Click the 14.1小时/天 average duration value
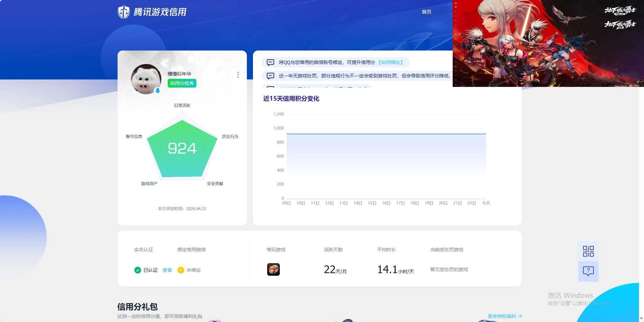The image size is (644, 322). (x=395, y=270)
